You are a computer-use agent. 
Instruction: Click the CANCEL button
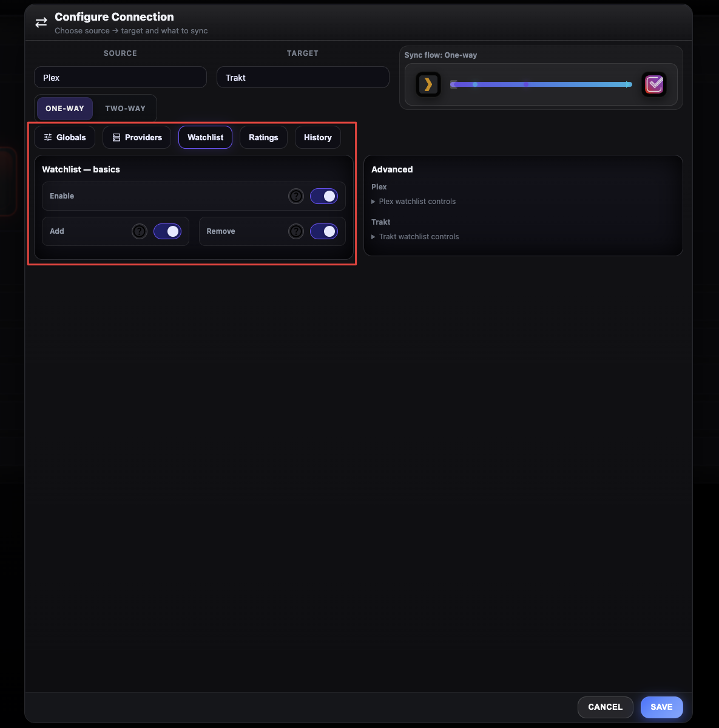pos(606,707)
